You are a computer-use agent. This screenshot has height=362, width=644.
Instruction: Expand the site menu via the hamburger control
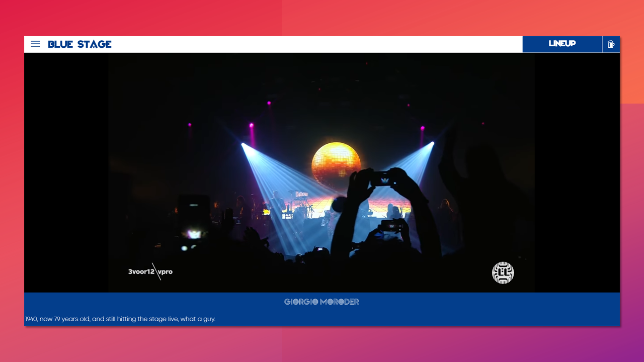click(35, 44)
